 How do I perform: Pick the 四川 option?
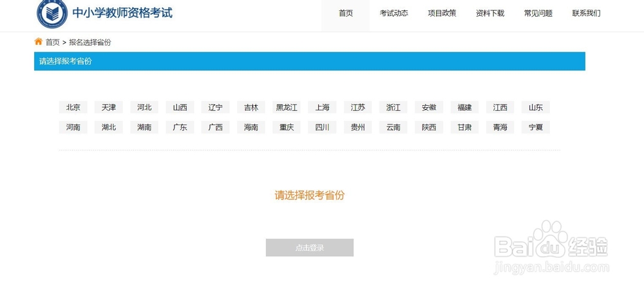pos(323,127)
